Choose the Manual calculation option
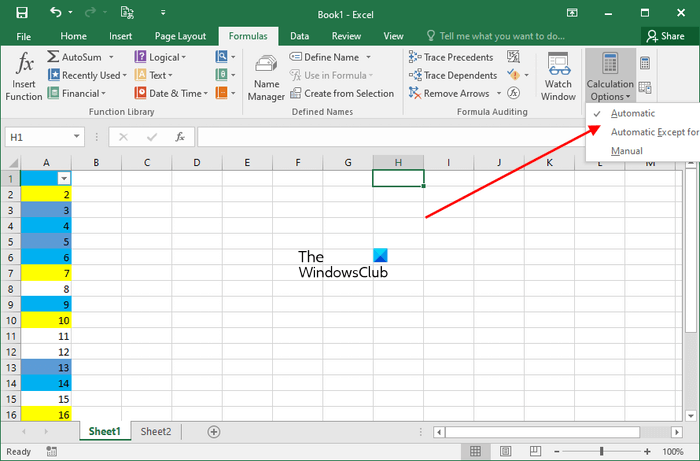This screenshot has height=461, width=700. point(626,151)
